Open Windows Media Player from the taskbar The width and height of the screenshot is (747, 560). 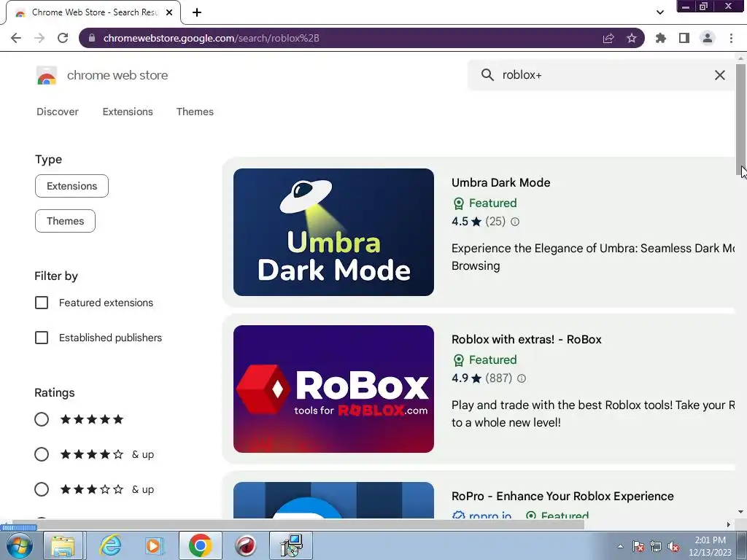[154, 545]
